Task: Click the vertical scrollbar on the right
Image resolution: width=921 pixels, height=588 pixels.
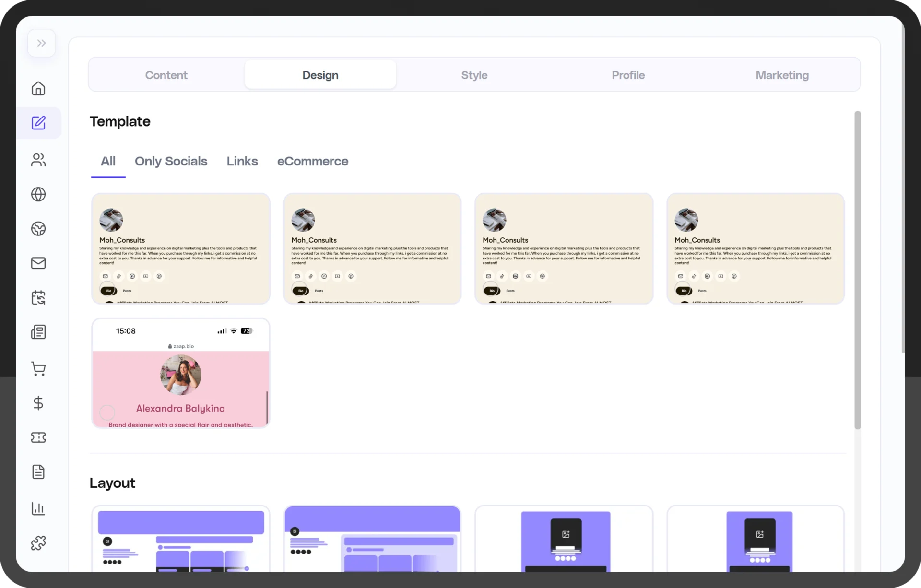Action: click(858, 270)
